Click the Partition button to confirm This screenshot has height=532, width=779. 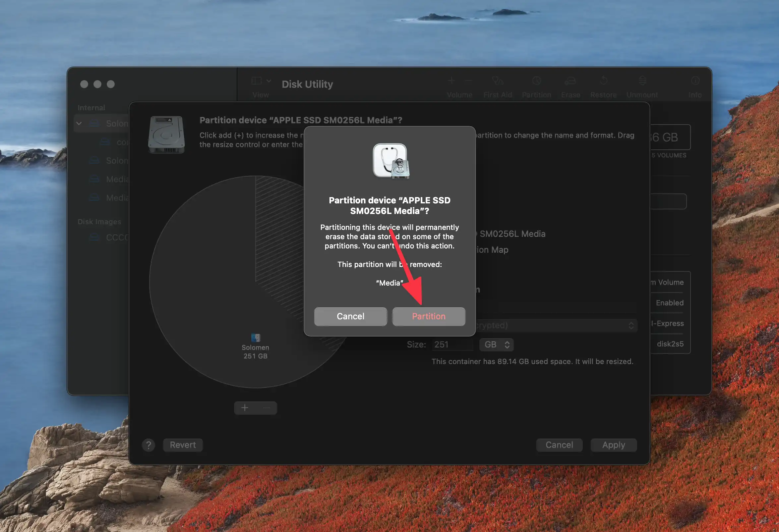(x=429, y=316)
